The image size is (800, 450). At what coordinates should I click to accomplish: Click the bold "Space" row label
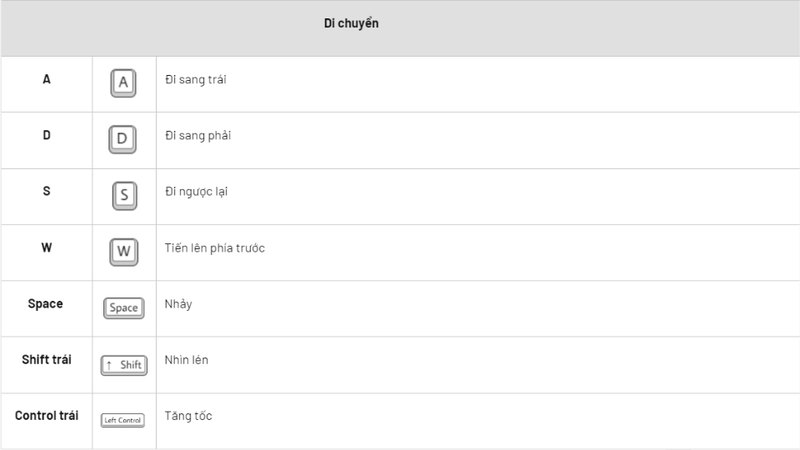click(x=46, y=303)
